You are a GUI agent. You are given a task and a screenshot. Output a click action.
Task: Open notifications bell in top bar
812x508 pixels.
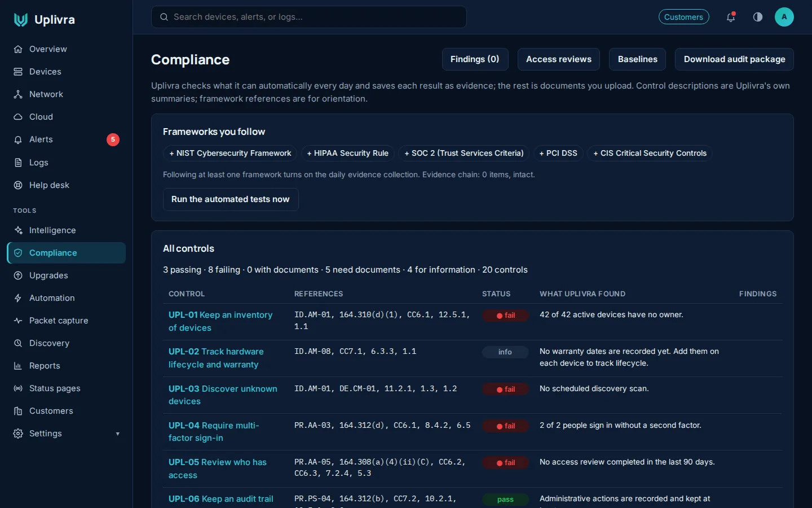point(731,17)
